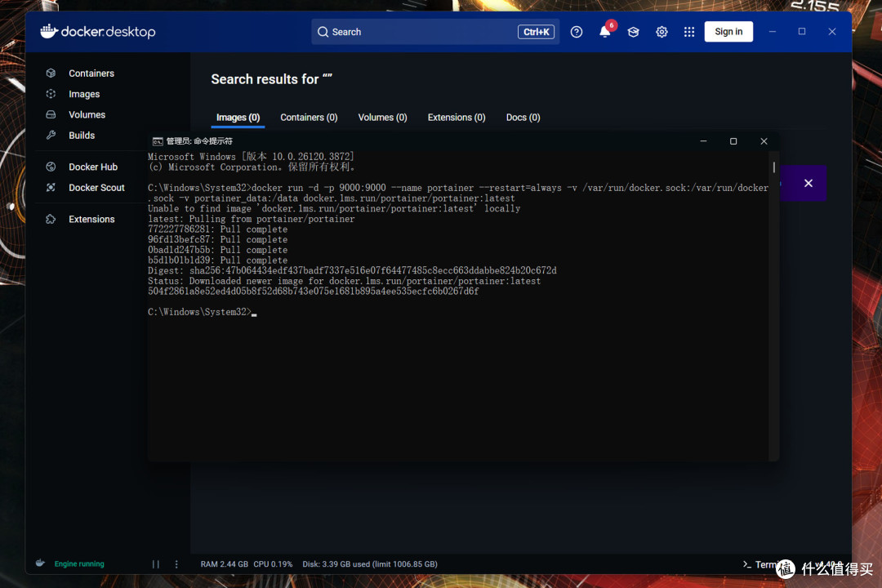Open the engine three-dot menu
The height and width of the screenshot is (588, 882).
click(176, 563)
